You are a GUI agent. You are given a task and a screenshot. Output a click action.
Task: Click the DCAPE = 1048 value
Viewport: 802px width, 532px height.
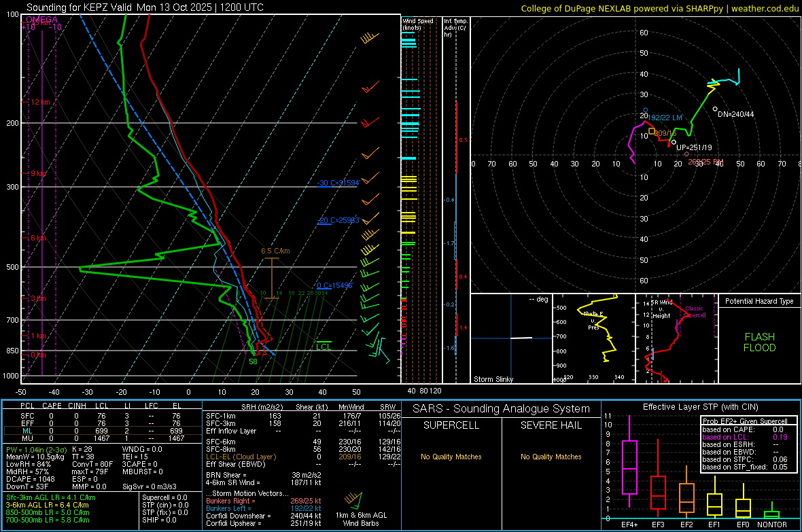tap(30, 479)
